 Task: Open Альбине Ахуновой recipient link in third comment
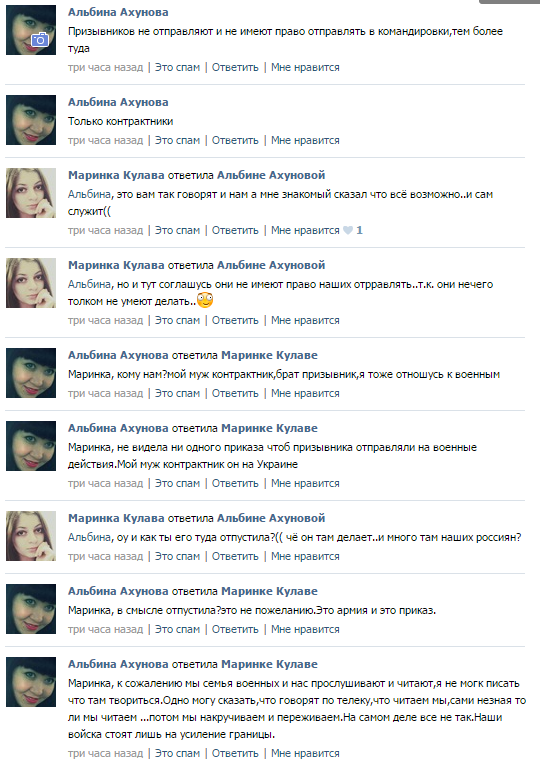271,175
